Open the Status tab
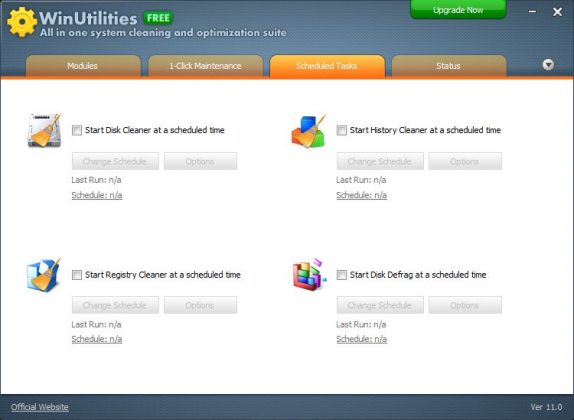The height and width of the screenshot is (420, 574). pyautogui.click(x=449, y=66)
